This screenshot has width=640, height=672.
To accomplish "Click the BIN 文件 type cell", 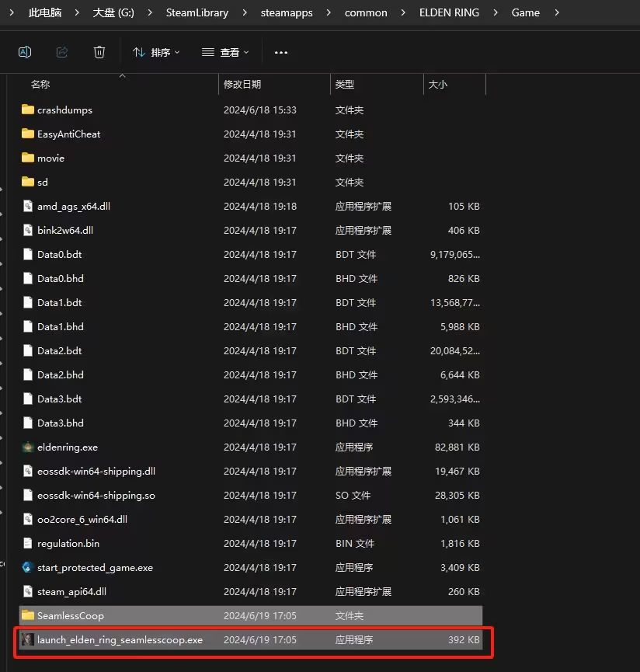I will click(x=355, y=544).
